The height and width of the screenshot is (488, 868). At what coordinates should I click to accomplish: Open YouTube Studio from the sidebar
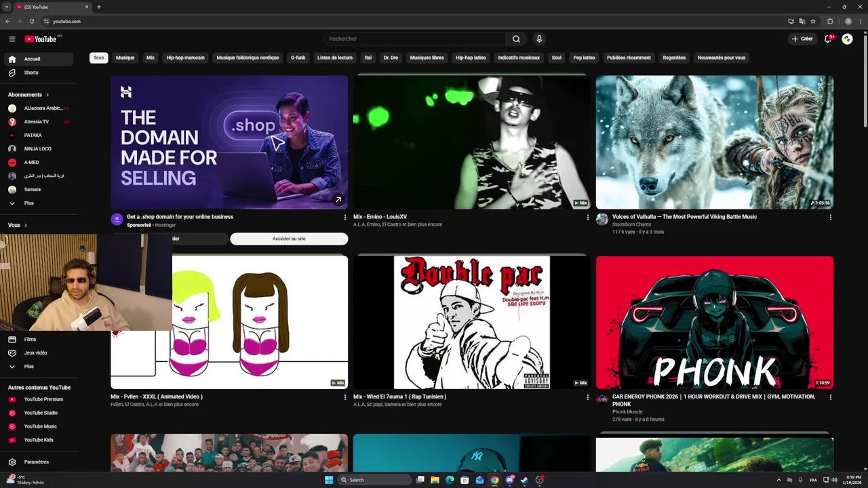(38, 413)
